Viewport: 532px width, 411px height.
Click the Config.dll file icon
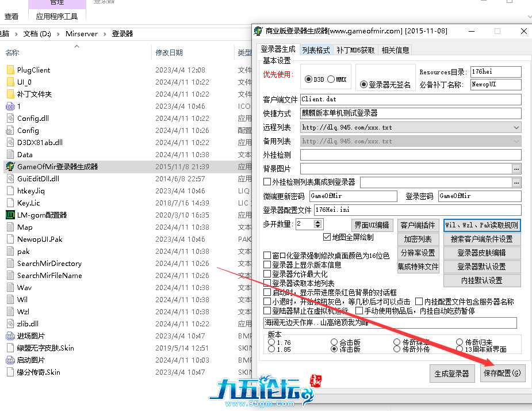[x=10, y=118]
